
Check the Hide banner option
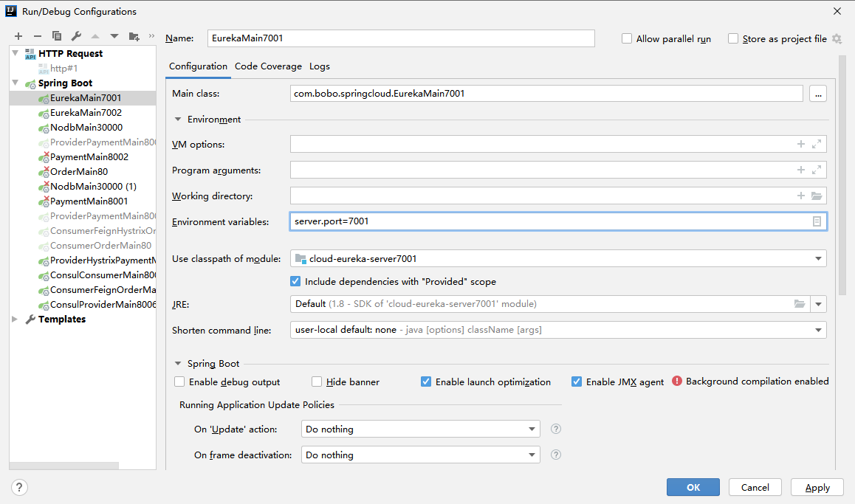coord(317,382)
